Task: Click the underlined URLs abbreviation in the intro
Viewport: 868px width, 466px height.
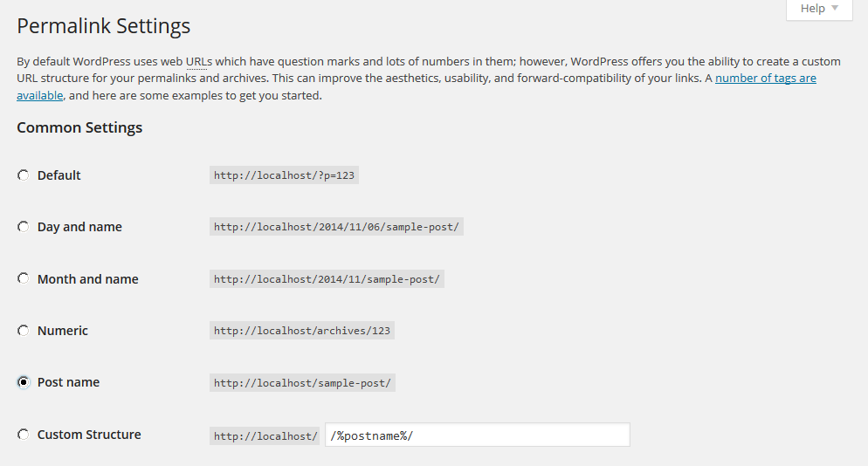Action: 200,62
